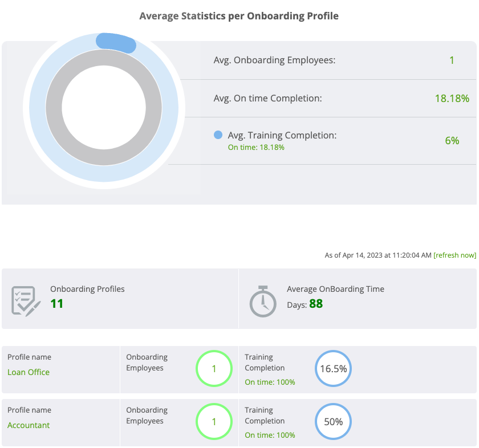Click the Onboarding Profiles checklist icon
The width and height of the screenshot is (479, 448).
[x=26, y=301]
